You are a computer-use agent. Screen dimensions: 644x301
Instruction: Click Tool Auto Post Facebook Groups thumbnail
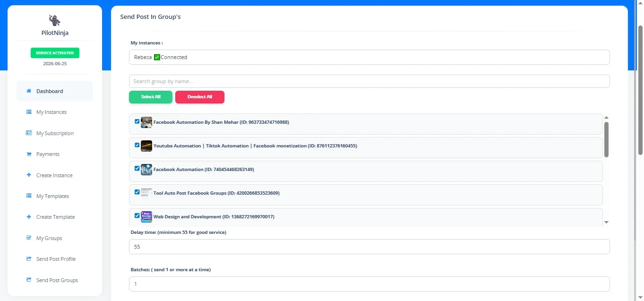[x=146, y=193]
